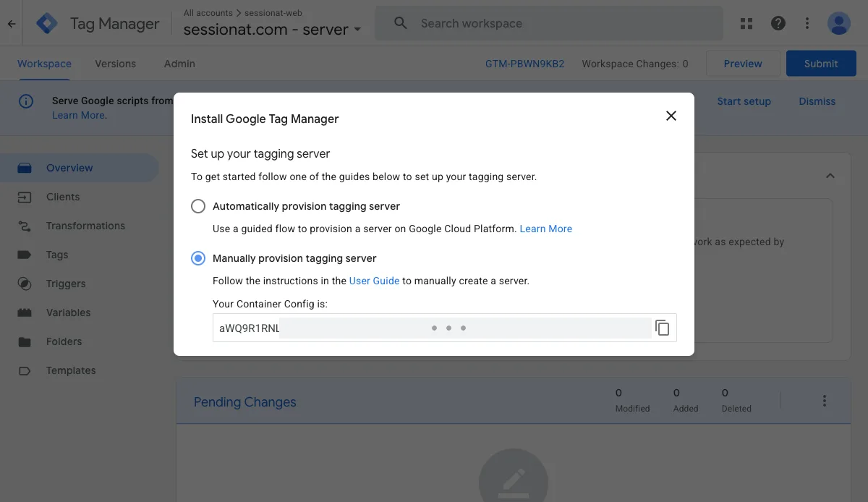
Task: Open the Google apps grid icon
Action: click(746, 24)
